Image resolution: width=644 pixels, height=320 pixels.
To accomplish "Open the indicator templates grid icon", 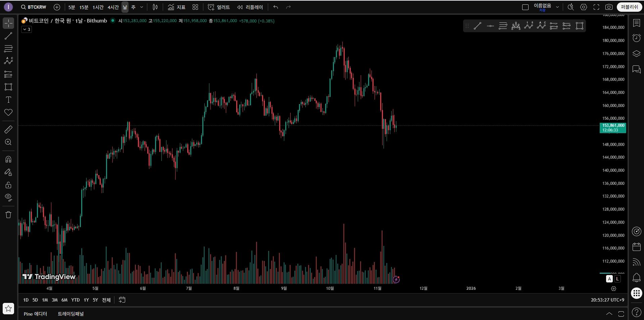I will [x=195, y=7].
